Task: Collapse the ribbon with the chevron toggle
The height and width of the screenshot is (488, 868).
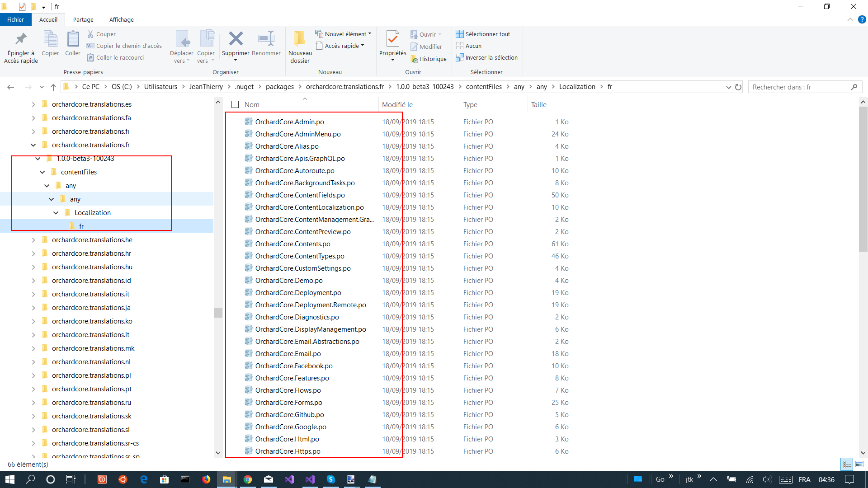Action: (850, 19)
